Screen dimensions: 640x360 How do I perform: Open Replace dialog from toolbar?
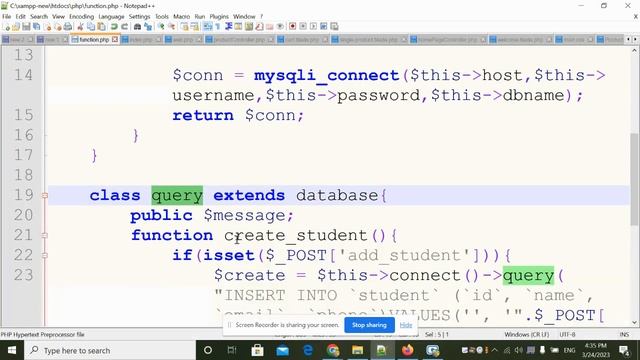click(x=148, y=27)
